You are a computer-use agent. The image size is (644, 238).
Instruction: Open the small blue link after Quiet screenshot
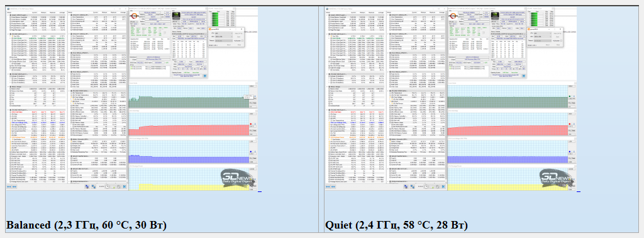click(x=579, y=191)
